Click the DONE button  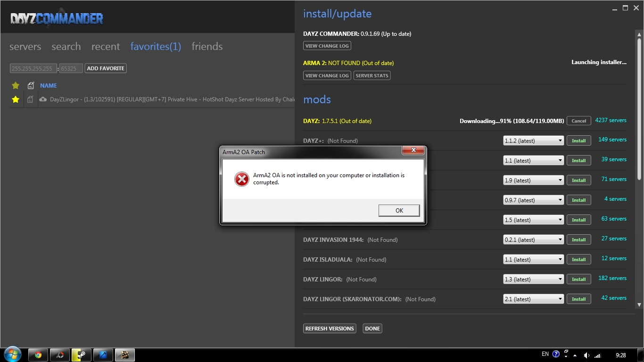372,329
